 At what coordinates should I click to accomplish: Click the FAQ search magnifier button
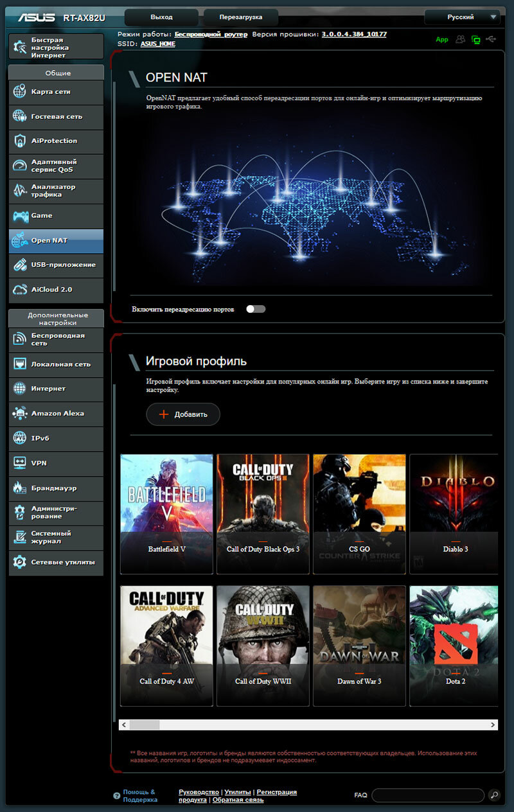tap(494, 795)
